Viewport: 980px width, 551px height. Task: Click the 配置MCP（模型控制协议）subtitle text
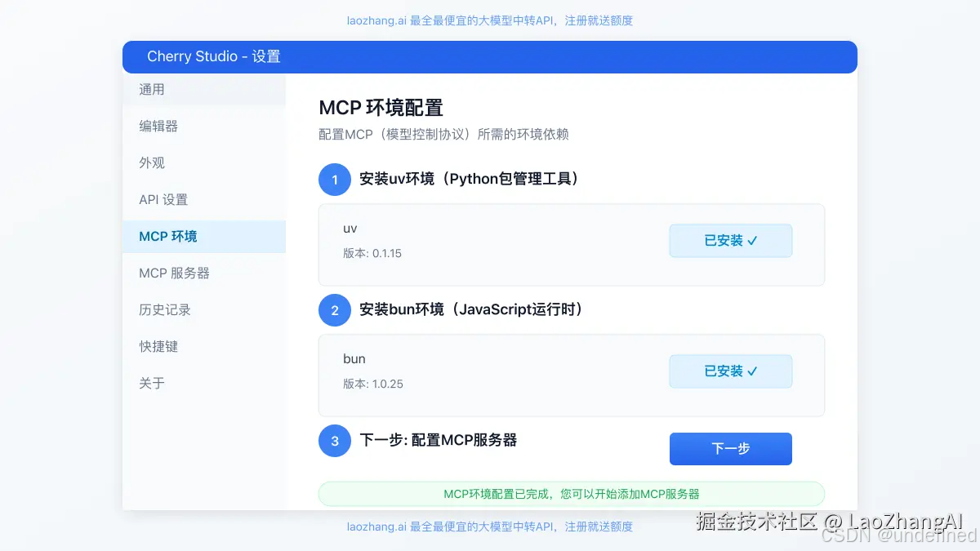click(443, 135)
